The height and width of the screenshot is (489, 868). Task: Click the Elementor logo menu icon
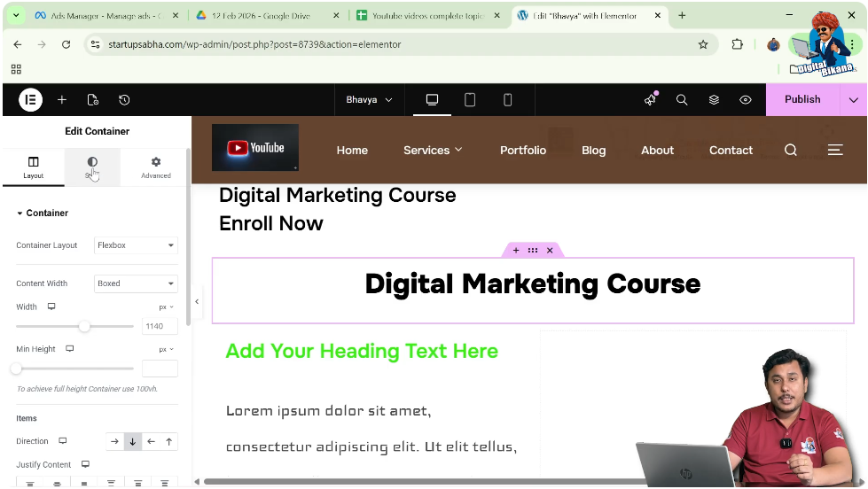(x=30, y=100)
